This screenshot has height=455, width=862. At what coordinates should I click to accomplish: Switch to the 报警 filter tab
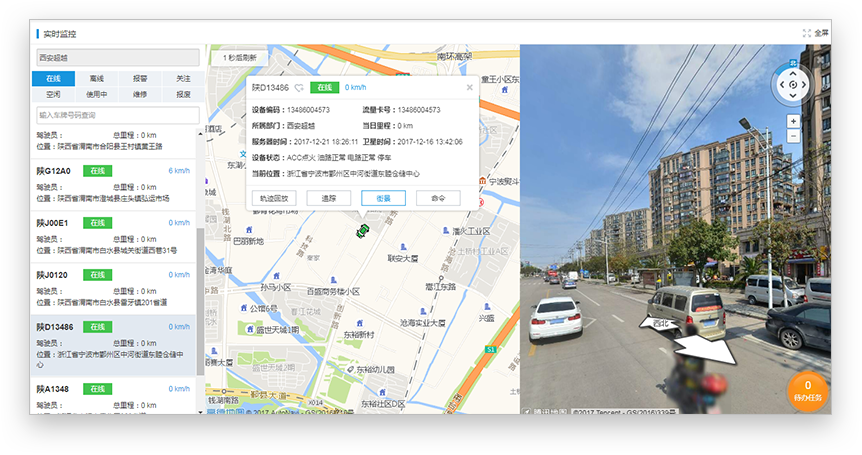pos(140,78)
